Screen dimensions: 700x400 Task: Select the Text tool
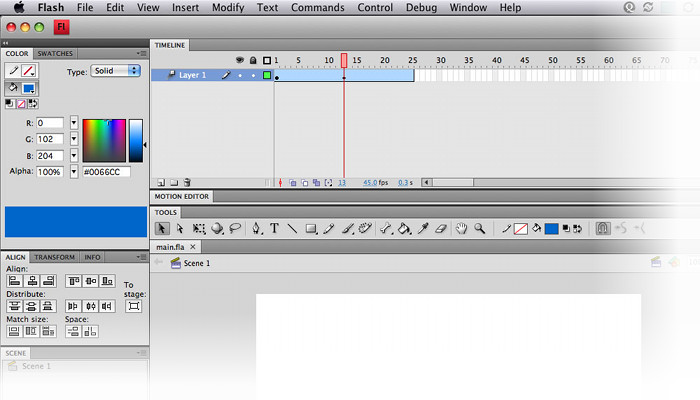(274, 229)
